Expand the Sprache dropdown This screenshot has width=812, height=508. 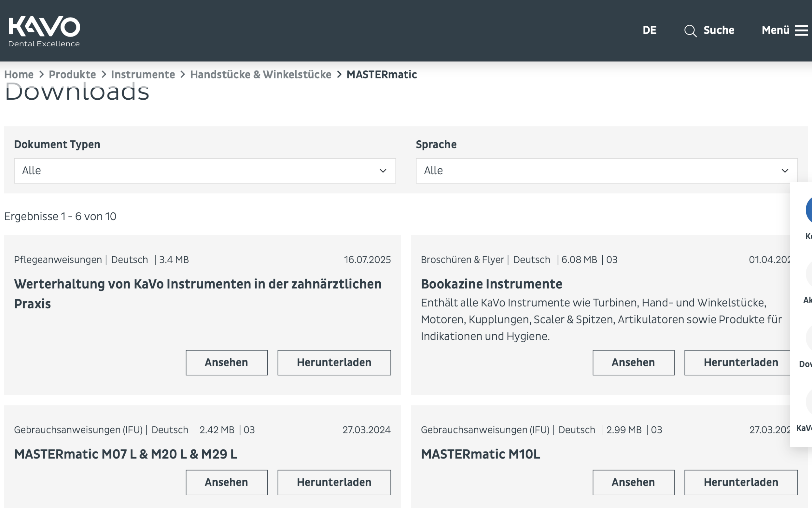pos(607,171)
